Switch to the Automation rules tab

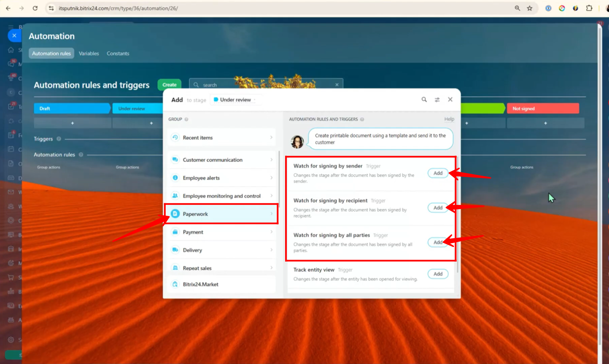tap(51, 53)
